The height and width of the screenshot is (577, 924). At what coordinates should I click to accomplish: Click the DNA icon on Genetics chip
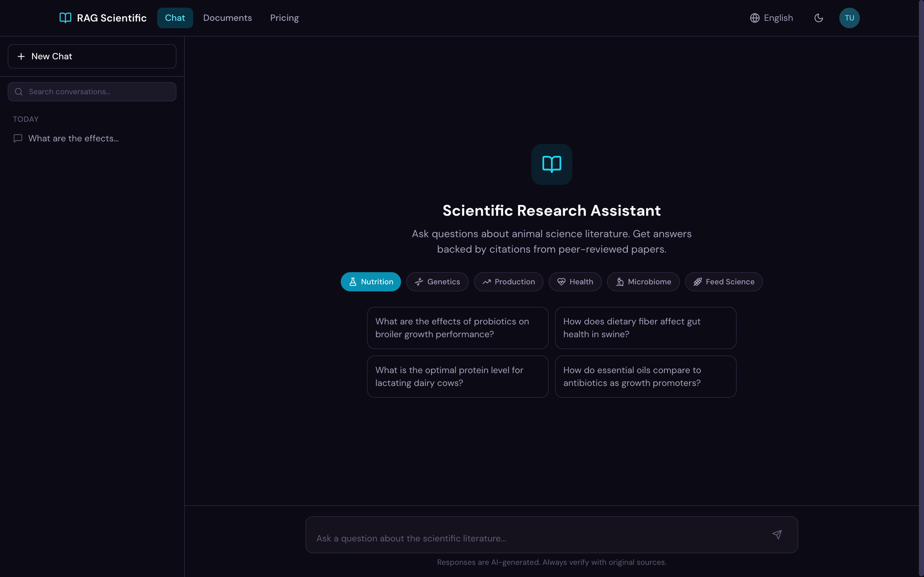click(418, 282)
